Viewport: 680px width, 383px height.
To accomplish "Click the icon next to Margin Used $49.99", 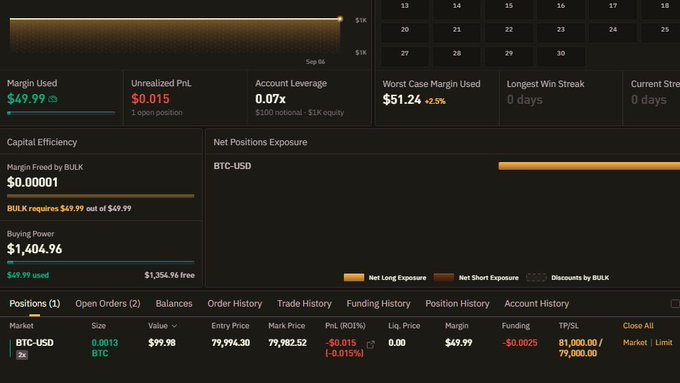I will click(53, 99).
